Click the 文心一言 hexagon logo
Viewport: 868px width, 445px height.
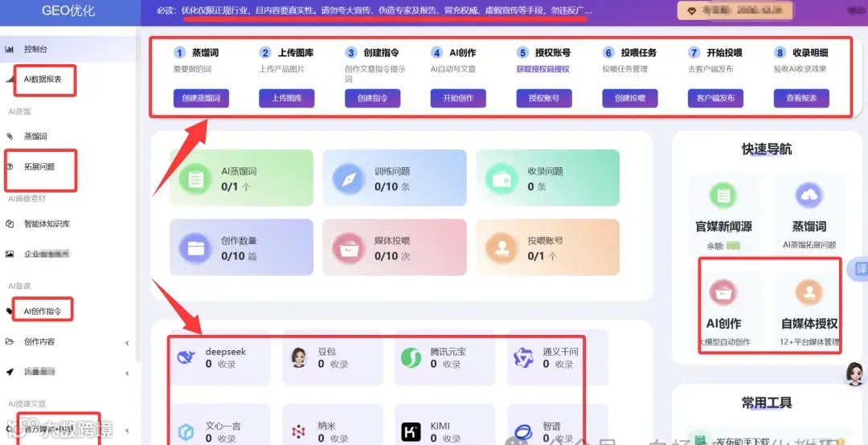tap(186, 432)
